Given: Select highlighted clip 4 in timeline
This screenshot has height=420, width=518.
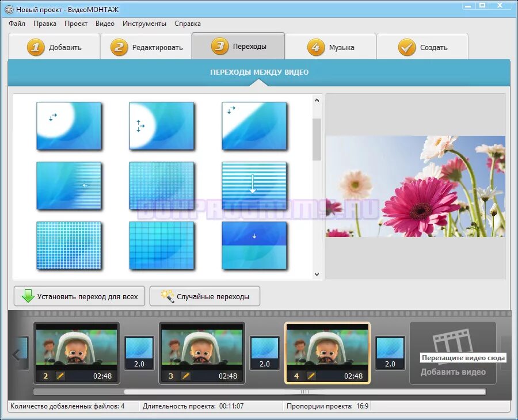Looking at the screenshot, I should point(327,353).
